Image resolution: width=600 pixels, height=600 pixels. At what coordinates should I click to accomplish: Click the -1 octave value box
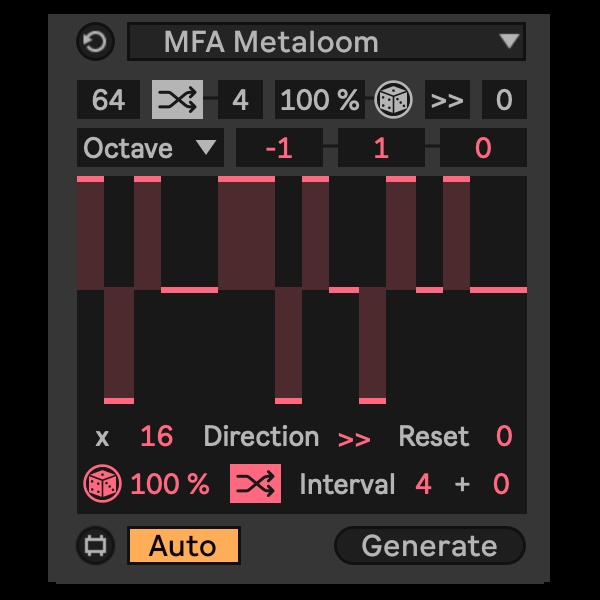point(279,148)
